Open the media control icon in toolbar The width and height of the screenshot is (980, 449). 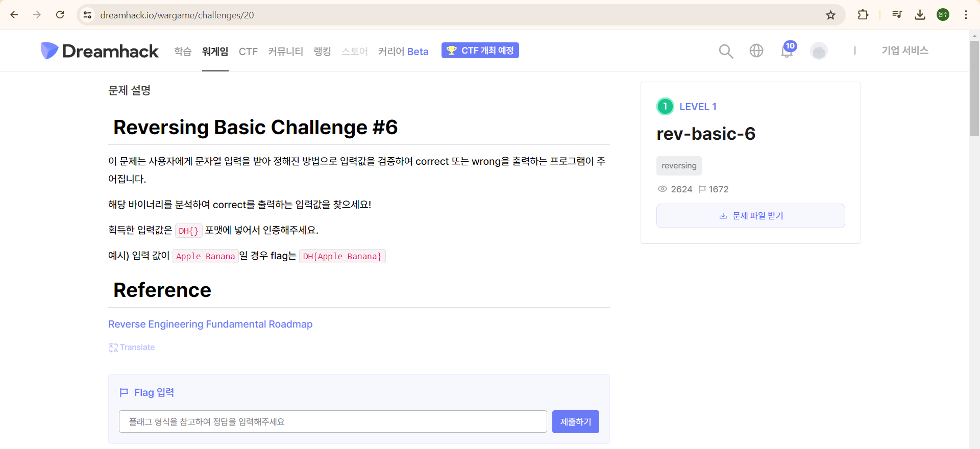click(x=897, y=15)
